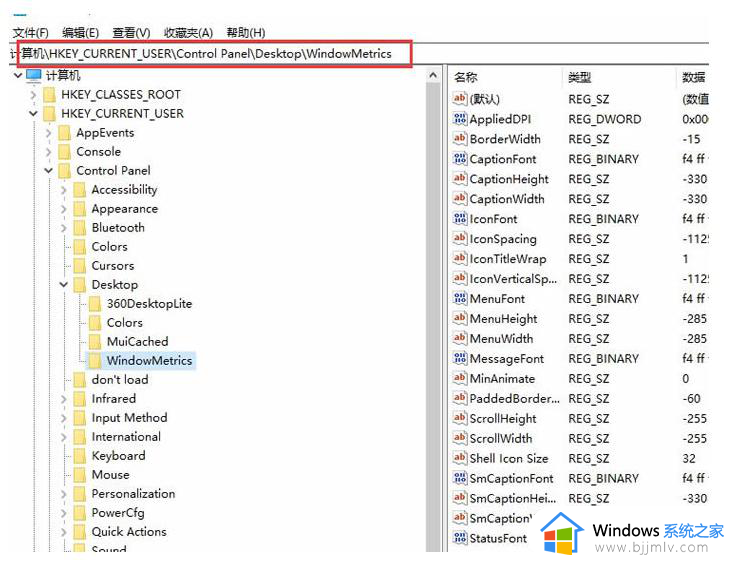Screen dimensions: 729x561
Task: Sort by the 数据 column header
Action: tap(693, 77)
